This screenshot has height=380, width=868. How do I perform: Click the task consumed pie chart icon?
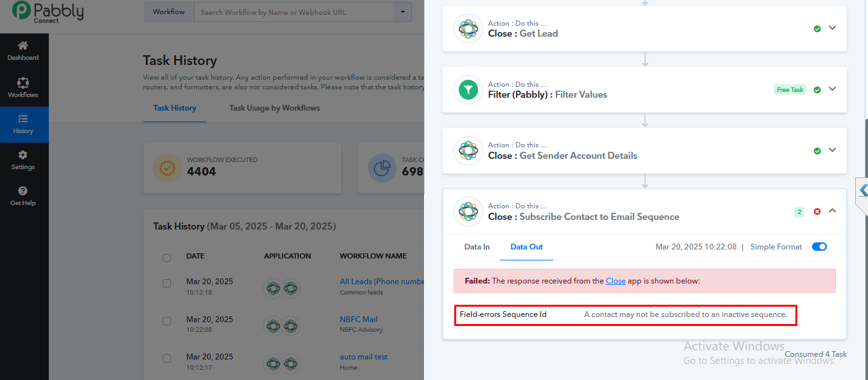(x=382, y=168)
